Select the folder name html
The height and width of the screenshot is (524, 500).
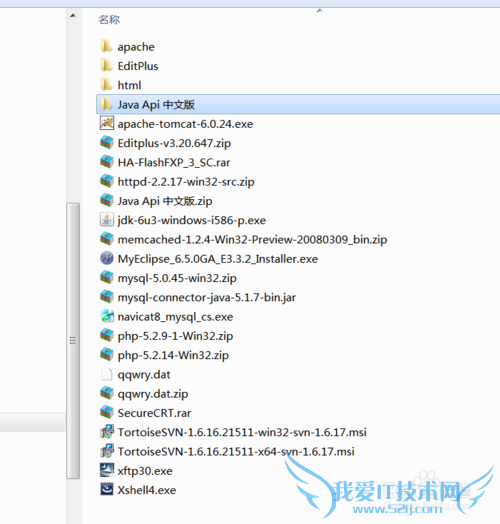click(x=129, y=85)
